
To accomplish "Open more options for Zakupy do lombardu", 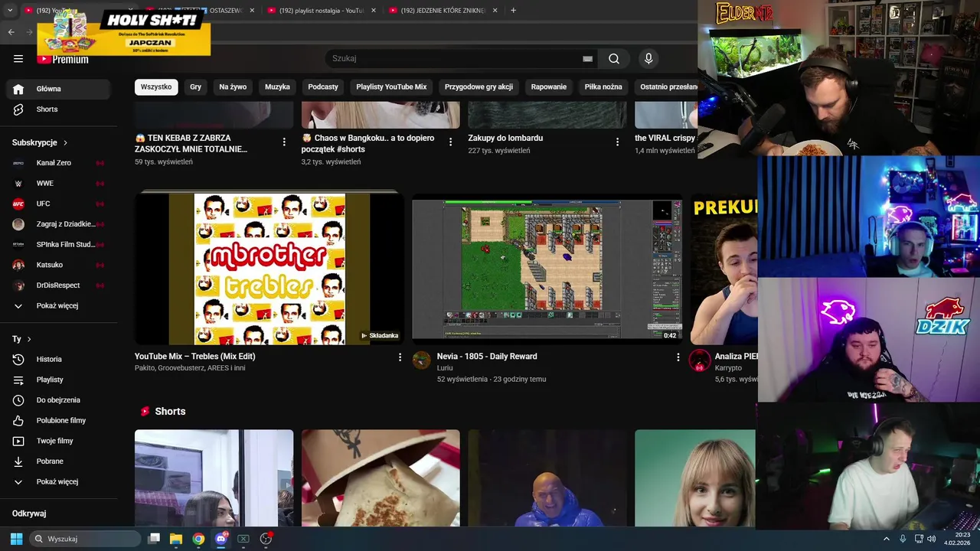I will click(x=617, y=142).
